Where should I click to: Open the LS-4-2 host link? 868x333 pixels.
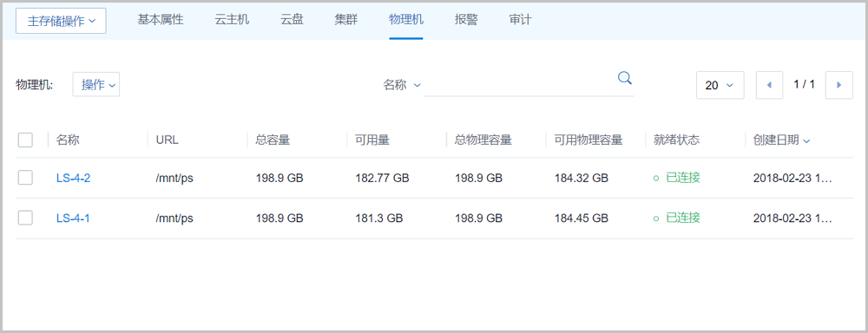[x=73, y=178]
